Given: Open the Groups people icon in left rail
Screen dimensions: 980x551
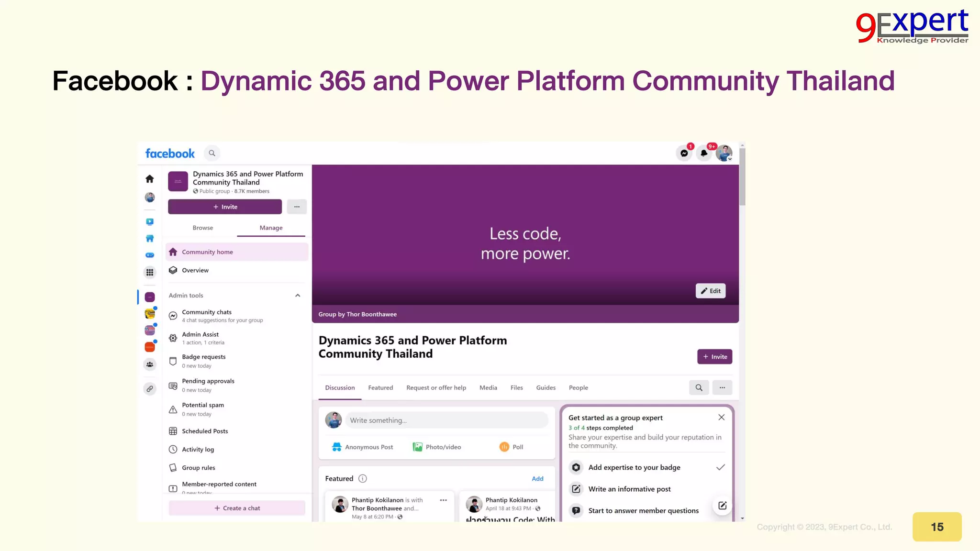Looking at the screenshot, I should (150, 365).
